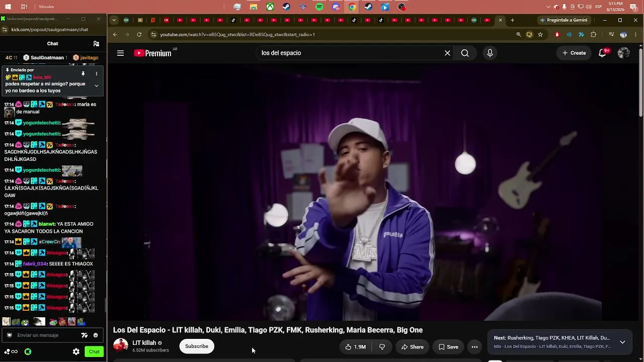Dislike the Los Del Espacio video

click(382, 347)
